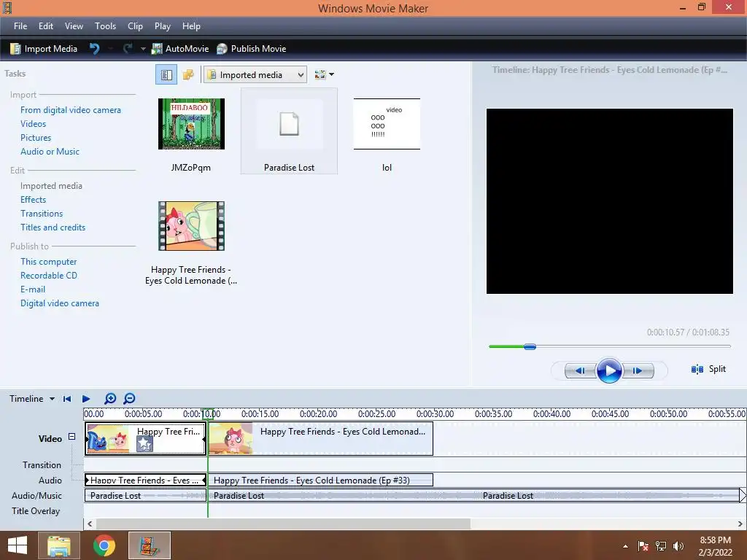This screenshot has height=560, width=747.
Task: Open File Explorer from the taskbar
Action: tap(59, 545)
